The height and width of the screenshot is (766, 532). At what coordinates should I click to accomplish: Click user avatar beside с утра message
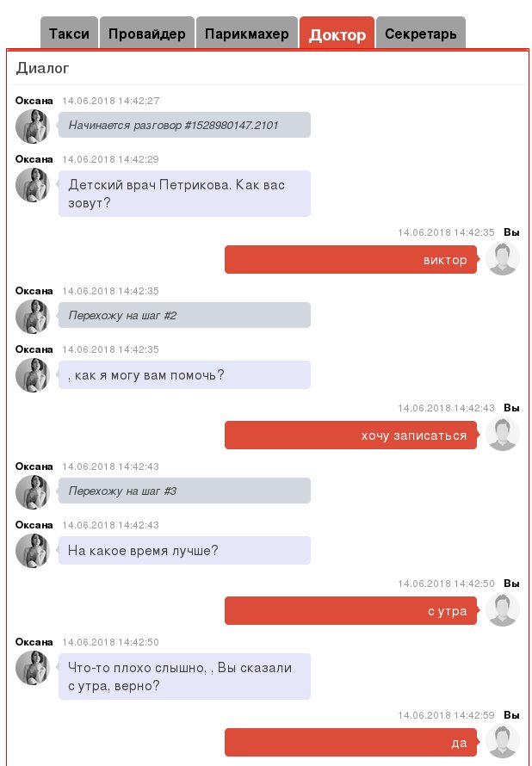click(x=502, y=609)
